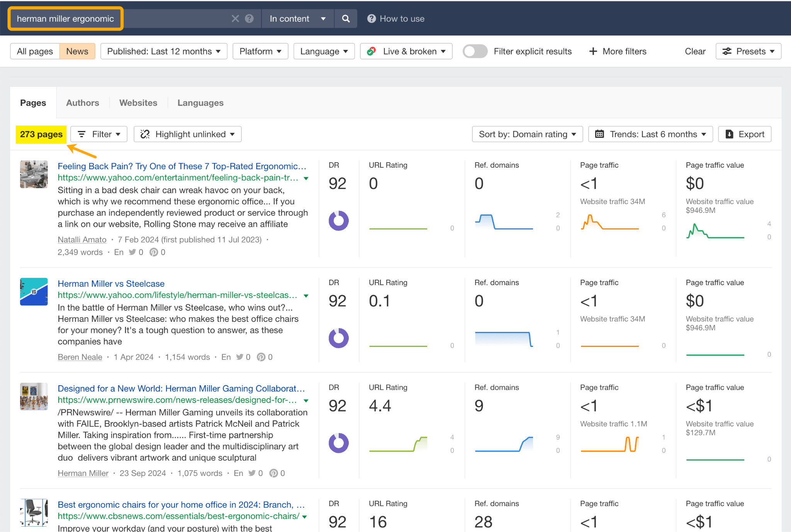
Task: Click Feeling Back Pain article thumbnail
Action: (x=34, y=174)
